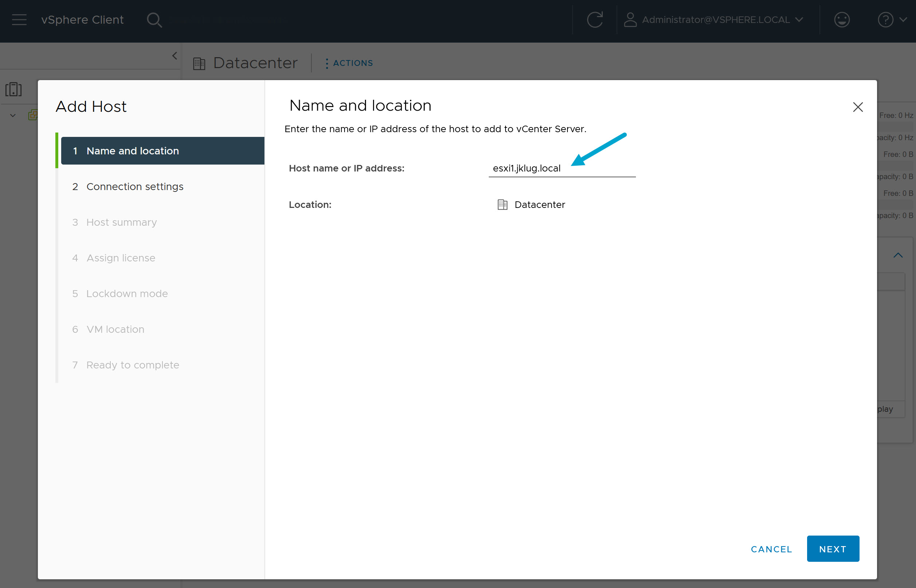Click the search magnifier icon
Screen dimensions: 916x588
pos(154,19)
